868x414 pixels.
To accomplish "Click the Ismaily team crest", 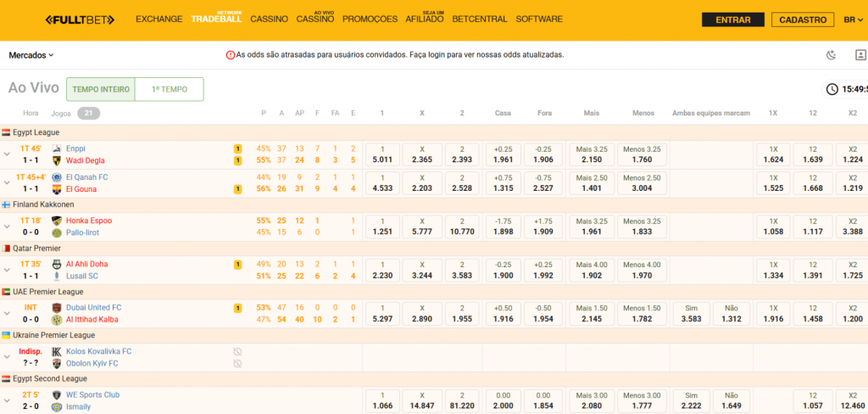I will pyautogui.click(x=57, y=407).
